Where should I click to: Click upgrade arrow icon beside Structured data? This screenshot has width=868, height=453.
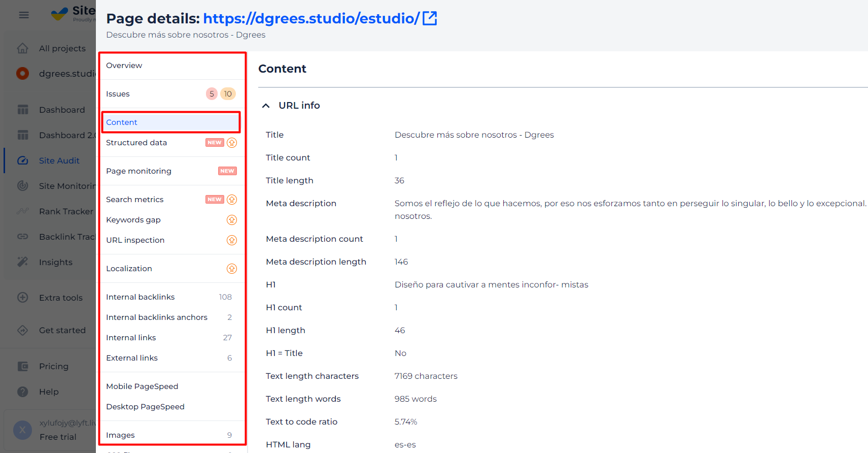tap(232, 143)
